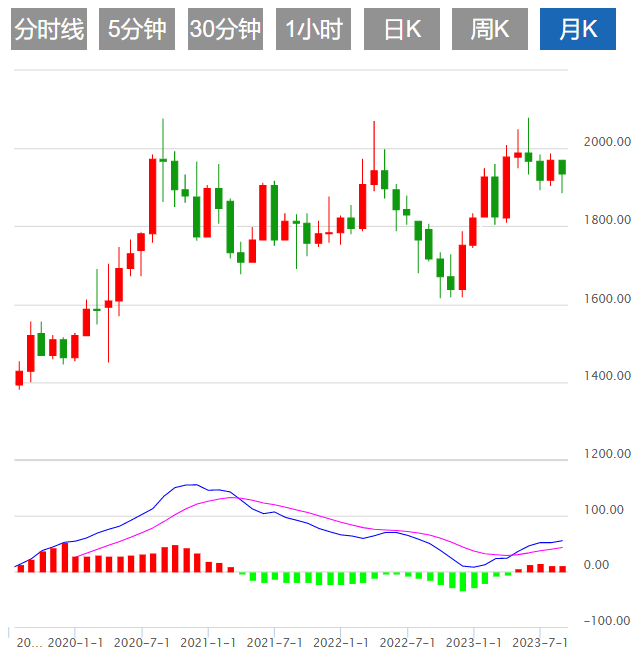Click the 2023-7-1 date label
The height and width of the screenshot is (653, 642).
(x=540, y=641)
